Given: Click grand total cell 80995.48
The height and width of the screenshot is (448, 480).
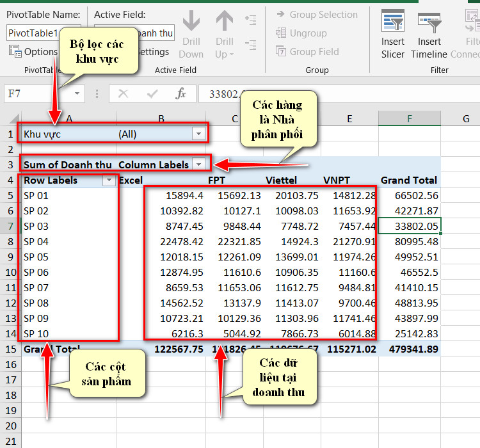Looking at the screenshot, I should pyautogui.click(x=410, y=241).
